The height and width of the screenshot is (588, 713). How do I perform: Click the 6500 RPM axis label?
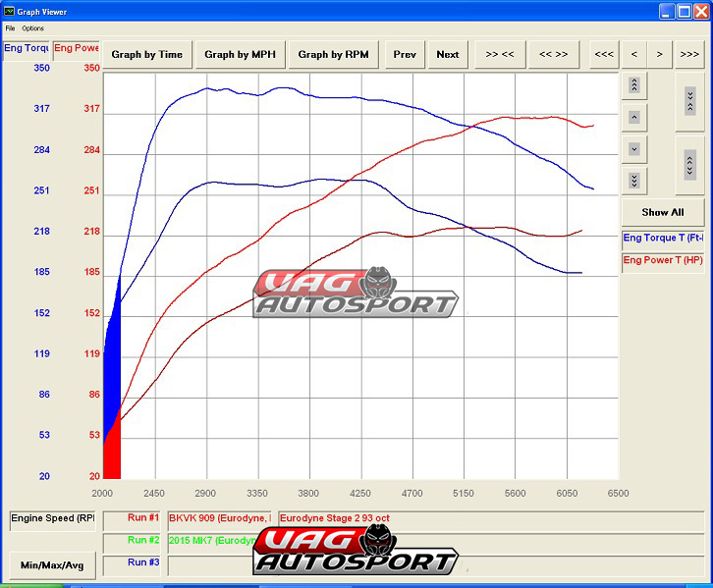click(x=619, y=494)
